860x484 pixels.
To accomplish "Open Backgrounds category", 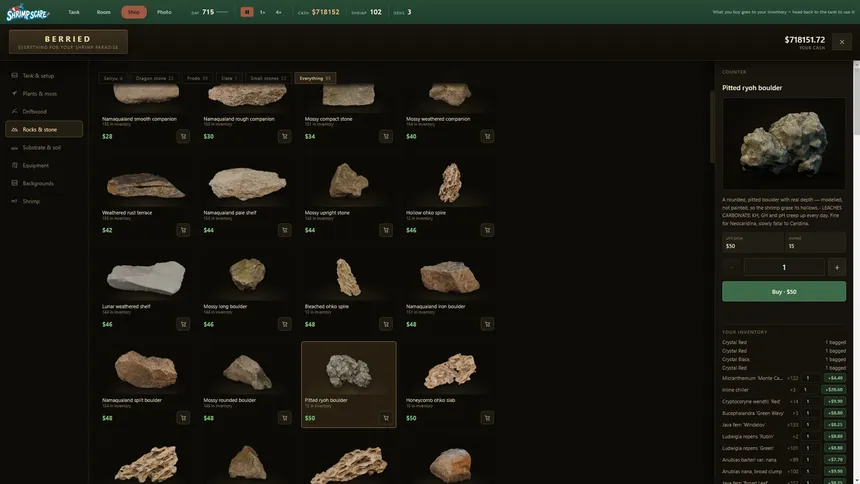I will tap(44, 183).
